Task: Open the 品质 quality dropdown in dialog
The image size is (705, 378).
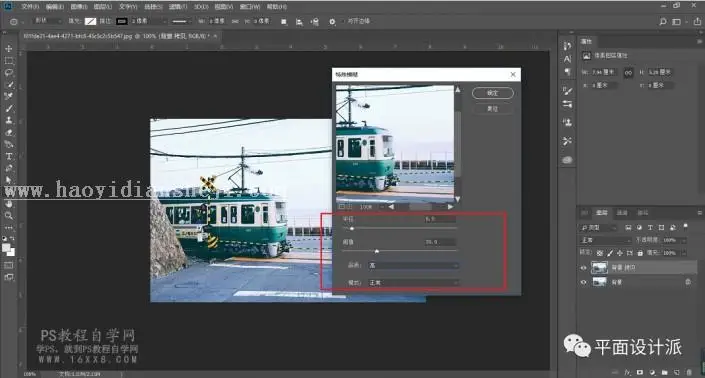Action: pyautogui.click(x=413, y=265)
